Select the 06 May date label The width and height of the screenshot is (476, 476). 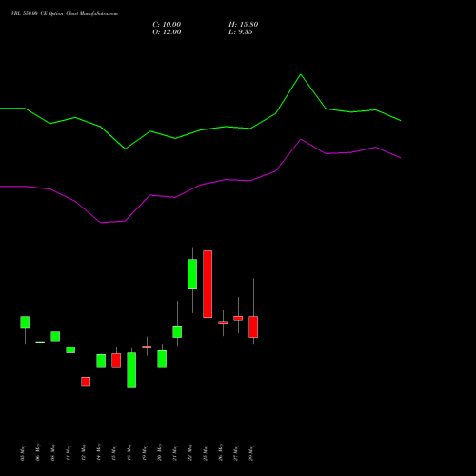(37, 452)
